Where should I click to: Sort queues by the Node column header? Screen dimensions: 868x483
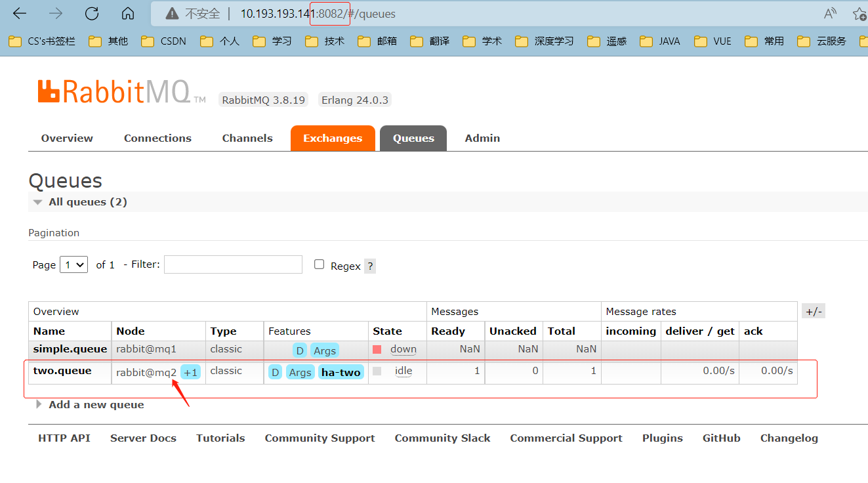pos(131,331)
